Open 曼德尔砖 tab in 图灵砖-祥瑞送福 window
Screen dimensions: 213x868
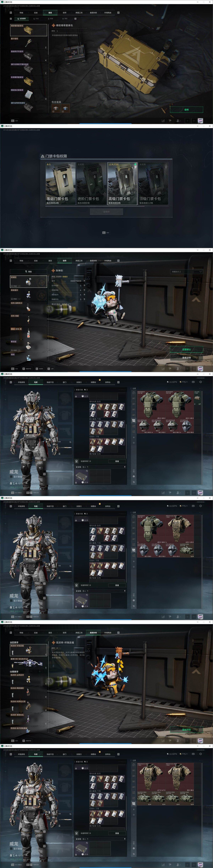(93, 633)
